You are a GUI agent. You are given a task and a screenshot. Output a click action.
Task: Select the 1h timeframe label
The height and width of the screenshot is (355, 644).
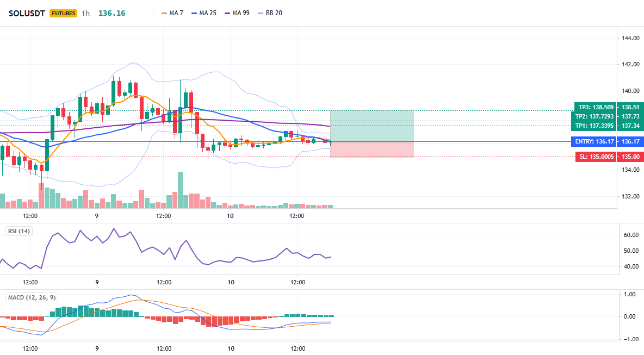pos(85,13)
